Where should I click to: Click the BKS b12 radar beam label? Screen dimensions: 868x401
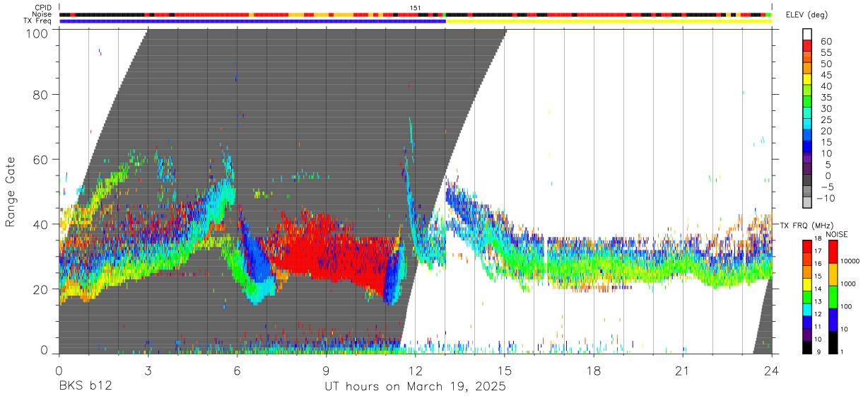point(85,387)
